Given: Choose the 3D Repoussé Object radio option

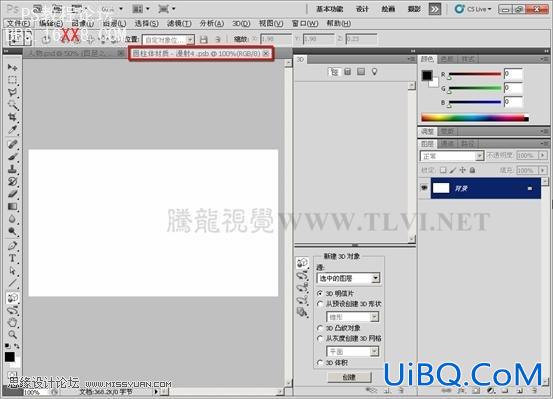Looking at the screenshot, I should (x=320, y=328).
